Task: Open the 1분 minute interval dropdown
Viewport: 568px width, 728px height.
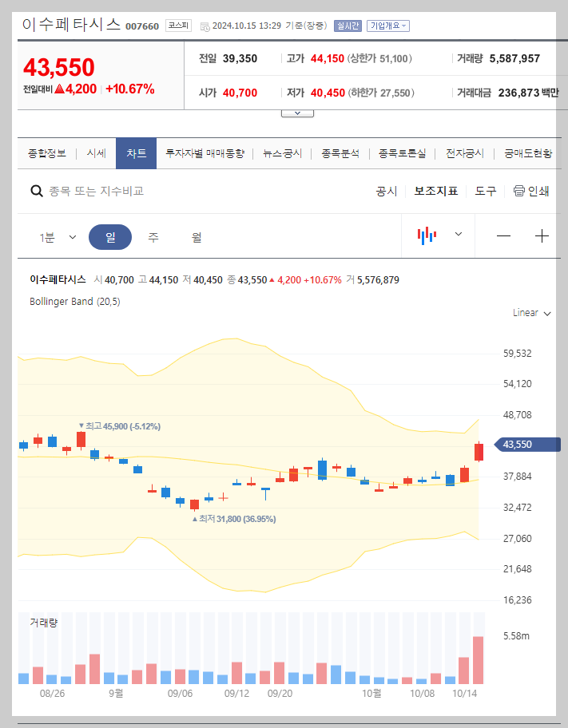Action: (x=54, y=235)
